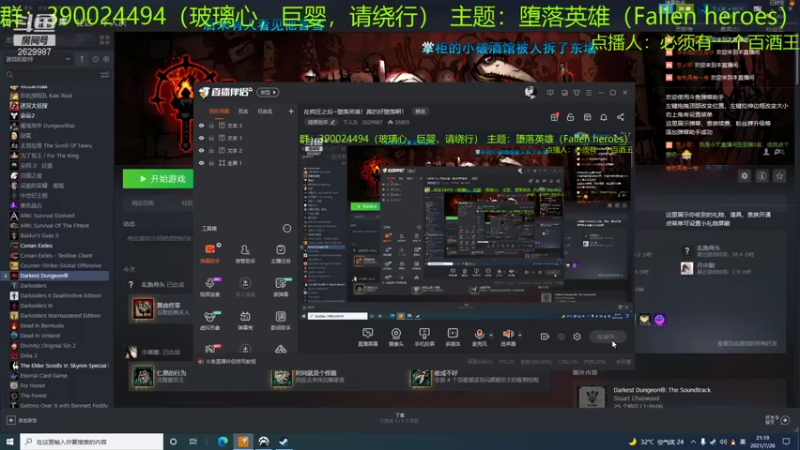Click the Steam library search field

coord(51,75)
